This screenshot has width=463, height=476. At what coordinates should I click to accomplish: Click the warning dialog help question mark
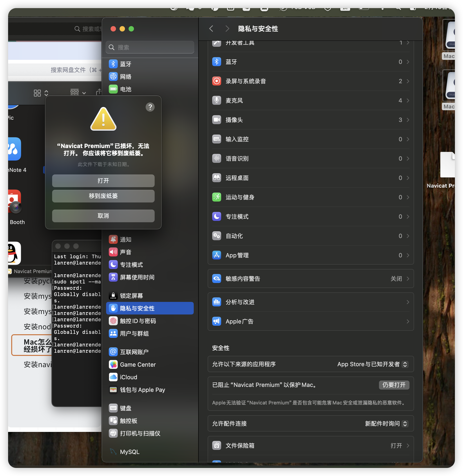click(150, 107)
